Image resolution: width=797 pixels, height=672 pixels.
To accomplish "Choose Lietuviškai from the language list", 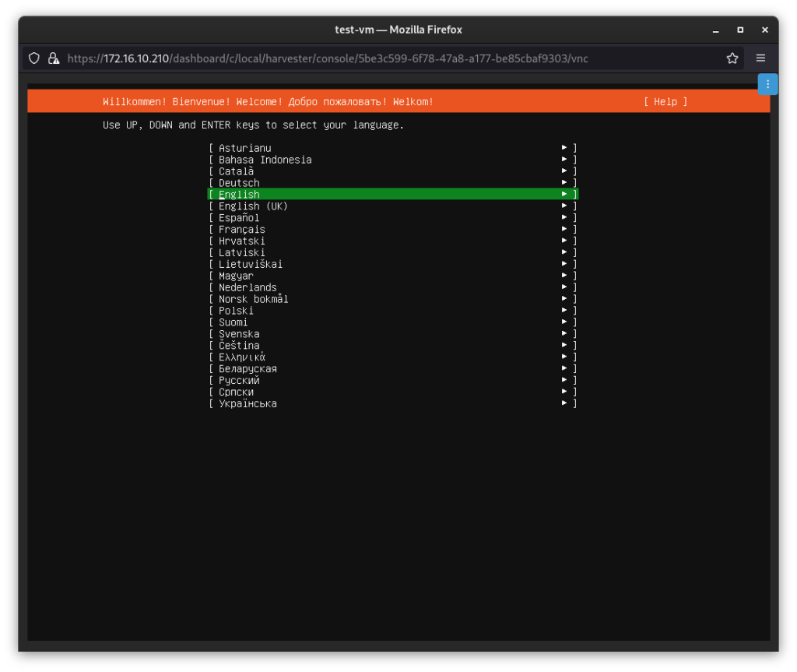I will [x=392, y=264].
